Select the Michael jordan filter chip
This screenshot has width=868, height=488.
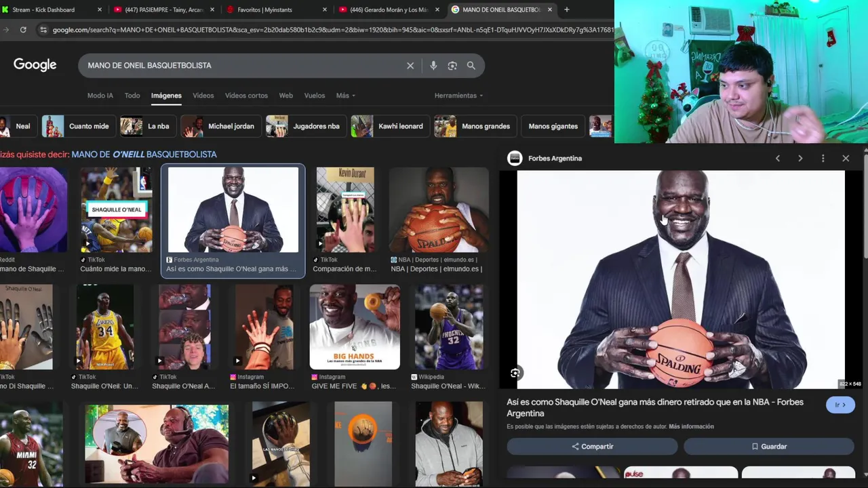click(x=221, y=126)
